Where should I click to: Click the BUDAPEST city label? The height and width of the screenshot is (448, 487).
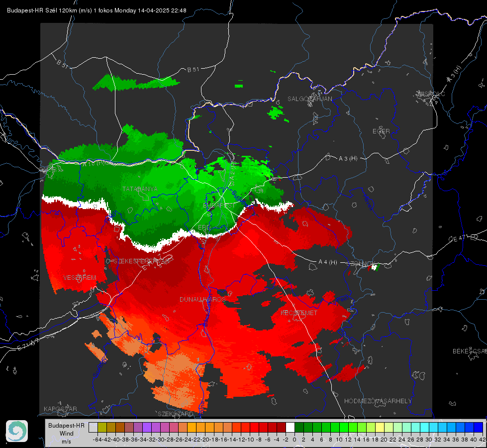219,206
